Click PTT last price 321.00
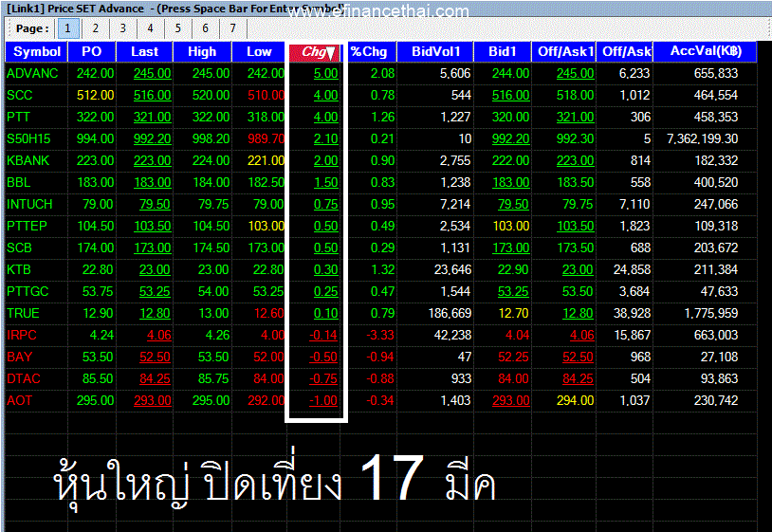The width and height of the screenshot is (772, 532). (x=152, y=118)
